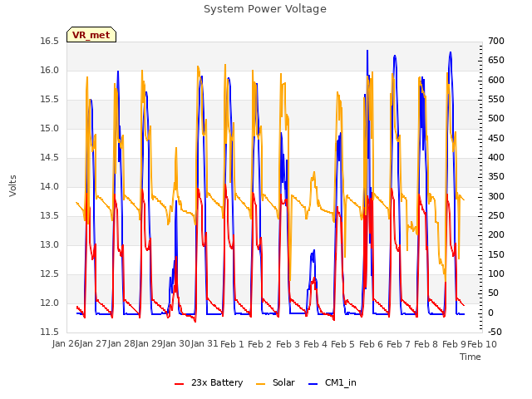Click the tallest blue CM1_in peak on Feb 6
Viewport: 532px width, 399px height.
(x=367, y=51)
